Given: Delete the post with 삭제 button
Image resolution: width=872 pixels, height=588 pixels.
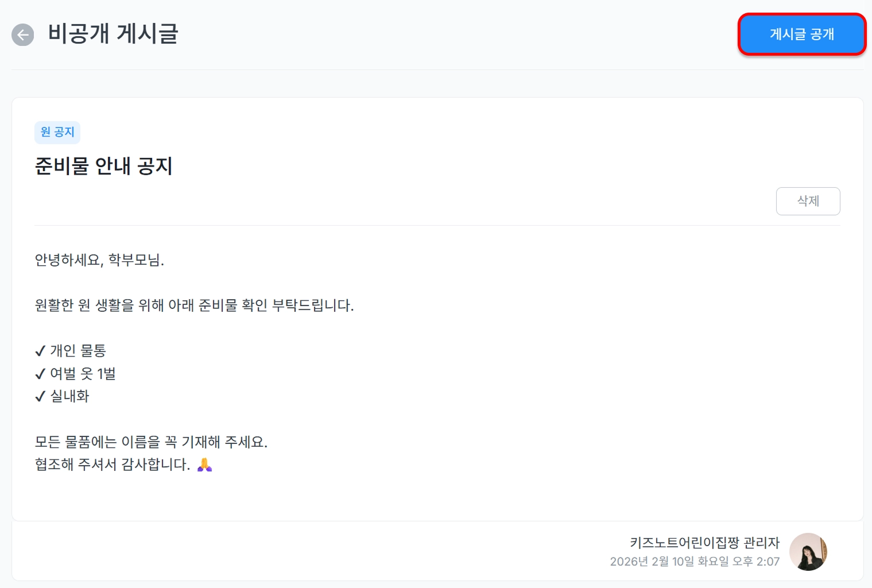Looking at the screenshot, I should tap(808, 201).
